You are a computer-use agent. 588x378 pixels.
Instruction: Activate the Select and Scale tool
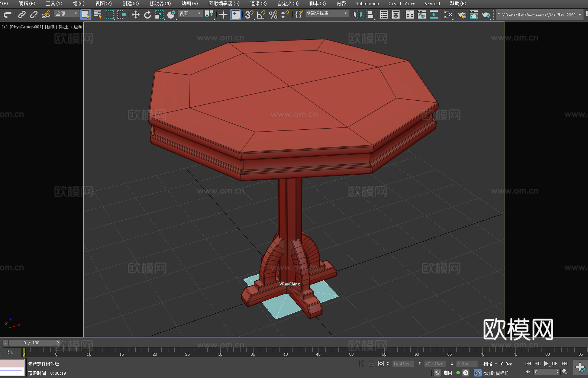pos(159,14)
